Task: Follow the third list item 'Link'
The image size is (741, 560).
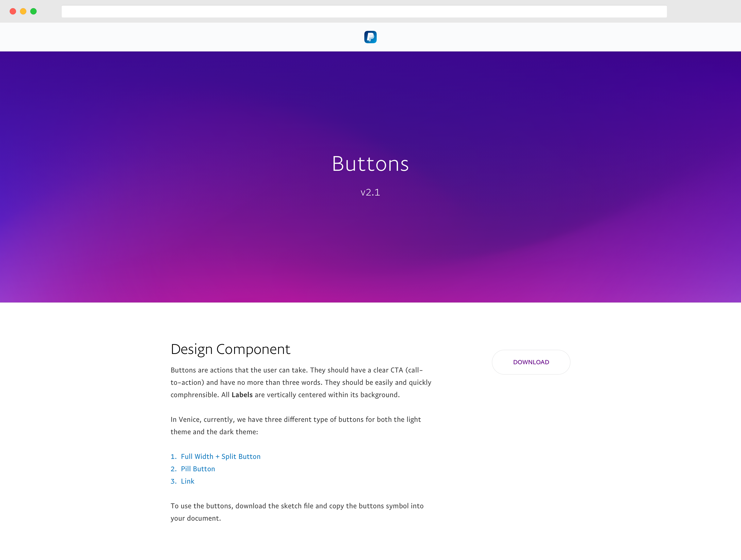Action: pyautogui.click(x=187, y=481)
